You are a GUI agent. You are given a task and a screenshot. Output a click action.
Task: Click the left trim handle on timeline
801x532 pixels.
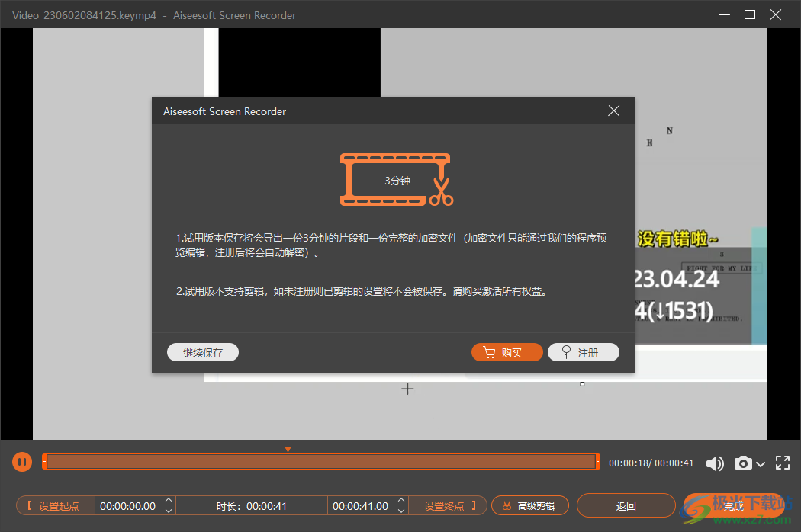[x=44, y=462]
